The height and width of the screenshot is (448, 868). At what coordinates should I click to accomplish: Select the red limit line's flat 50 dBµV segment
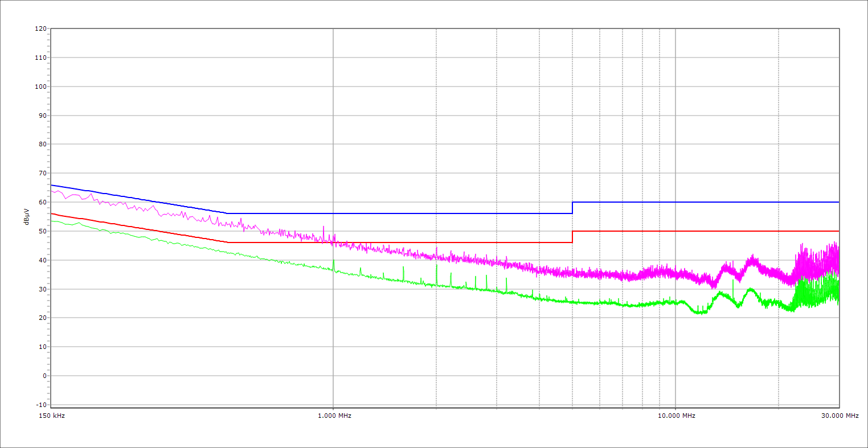706,231
